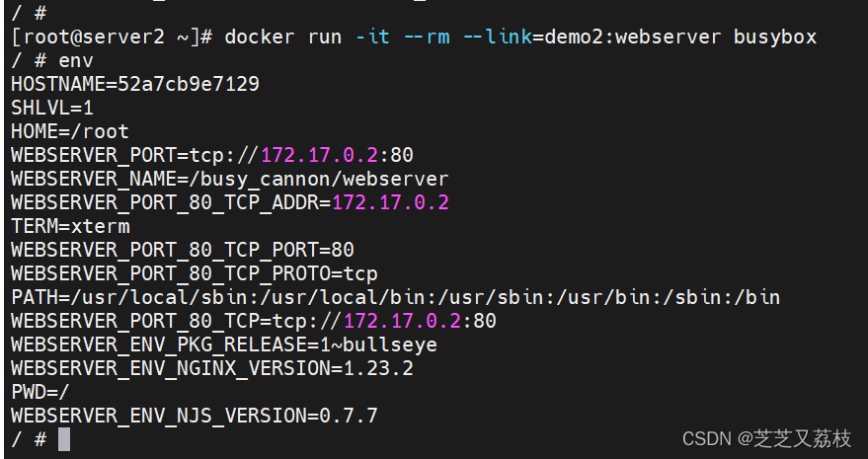Click busybox image name in the command
The image size is (868, 459).
pyautogui.click(x=775, y=38)
